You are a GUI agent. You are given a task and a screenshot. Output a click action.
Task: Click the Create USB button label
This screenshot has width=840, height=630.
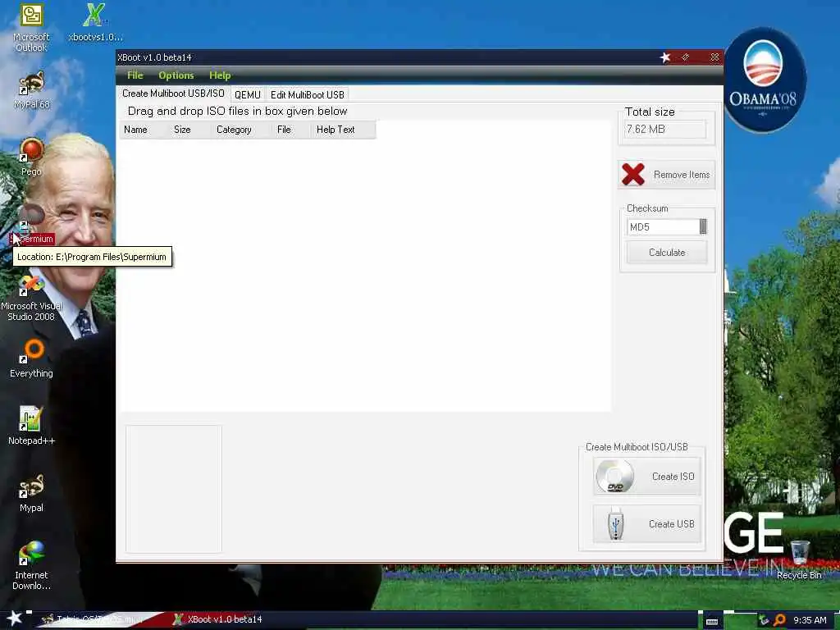tap(672, 524)
